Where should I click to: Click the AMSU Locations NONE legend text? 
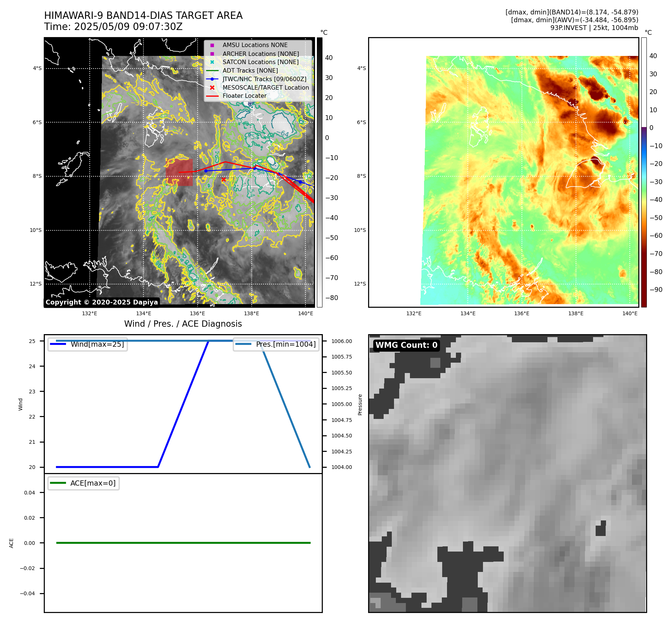point(255,45)
